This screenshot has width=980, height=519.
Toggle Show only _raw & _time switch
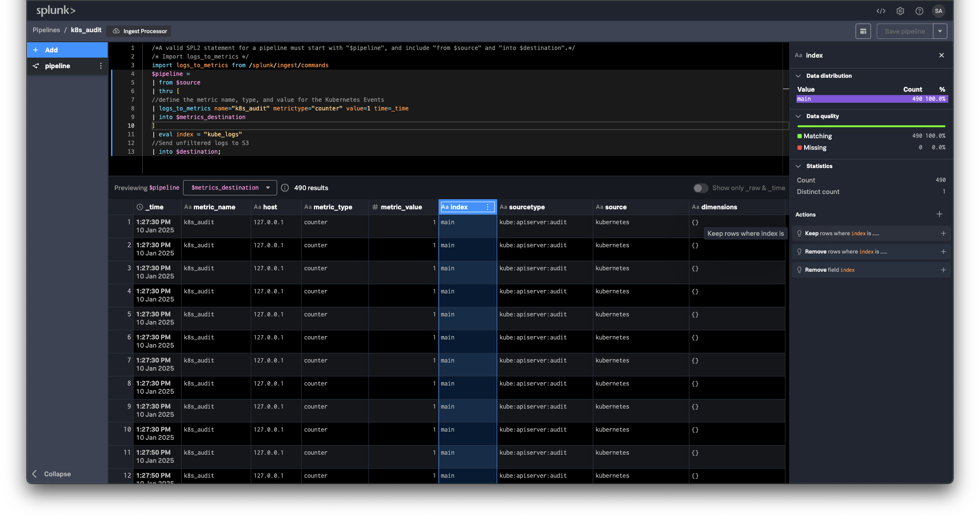coord(701,188)
